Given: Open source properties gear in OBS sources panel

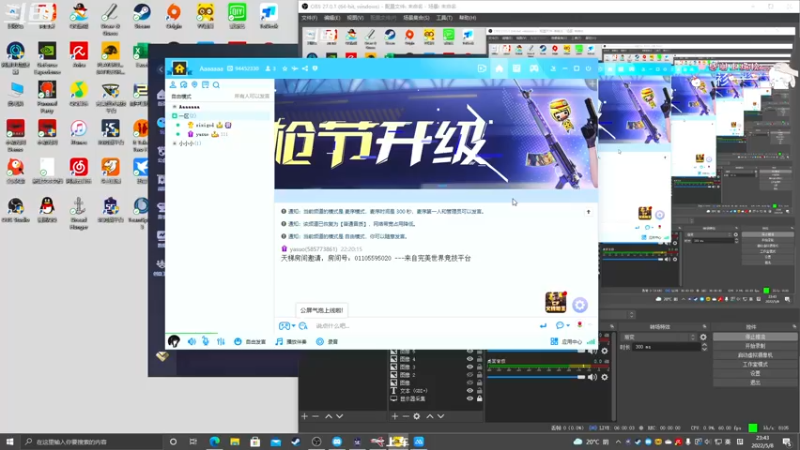Looking at the screenshot, I should point(417,416).
